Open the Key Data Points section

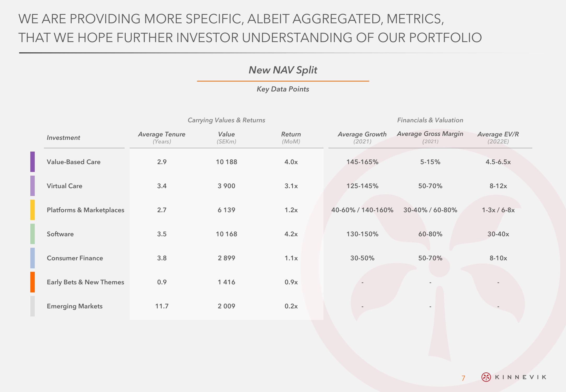(282, 94)
